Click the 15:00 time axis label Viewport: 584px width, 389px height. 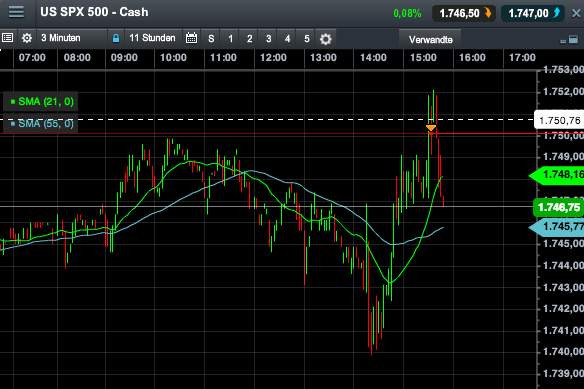[423, 58]
